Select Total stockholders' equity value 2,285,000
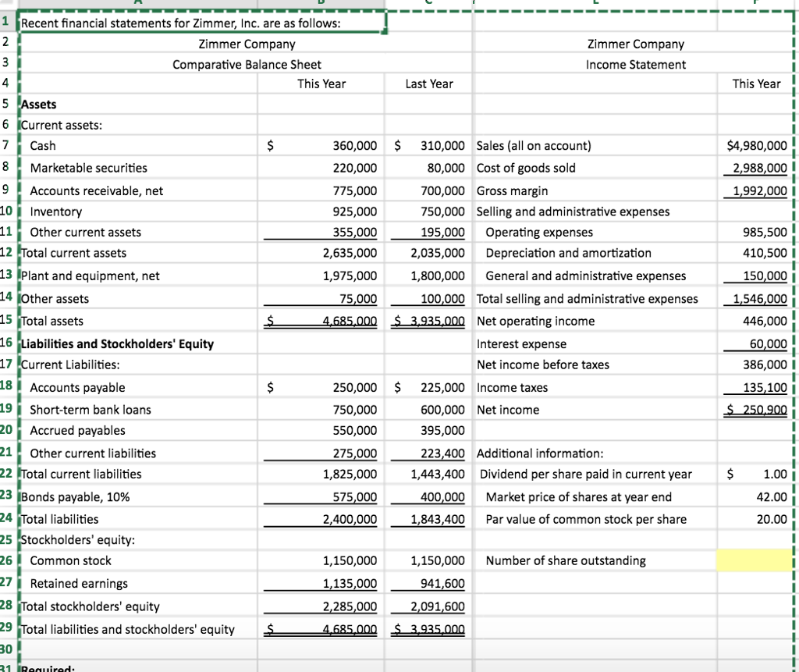 350,606
